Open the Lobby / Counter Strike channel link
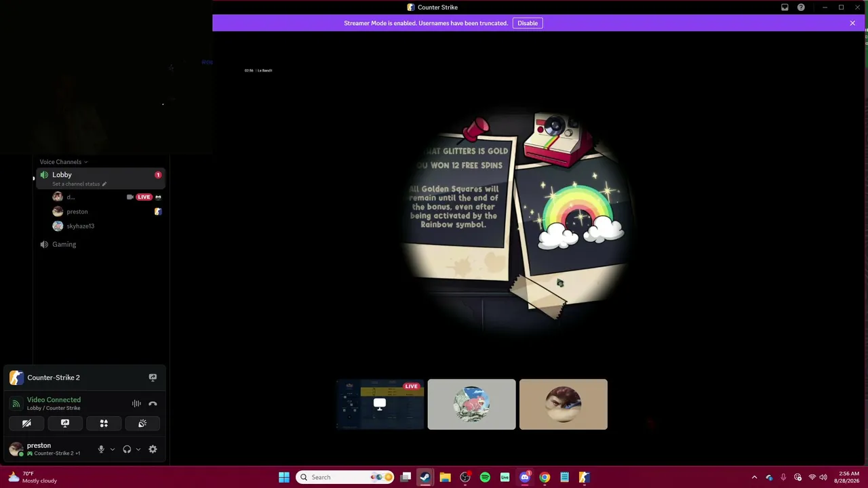This screenshot has width=868, height=488. (54, 408)
